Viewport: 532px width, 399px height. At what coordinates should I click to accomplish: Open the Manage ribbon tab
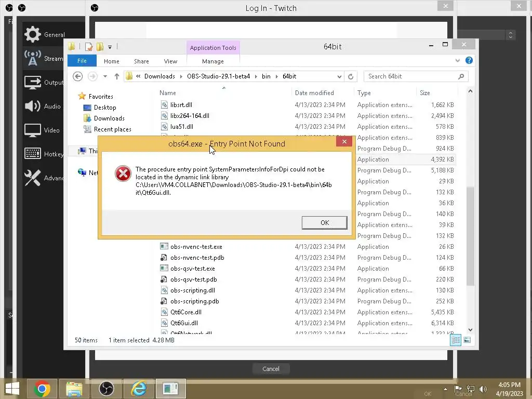[x=212, y=61]
